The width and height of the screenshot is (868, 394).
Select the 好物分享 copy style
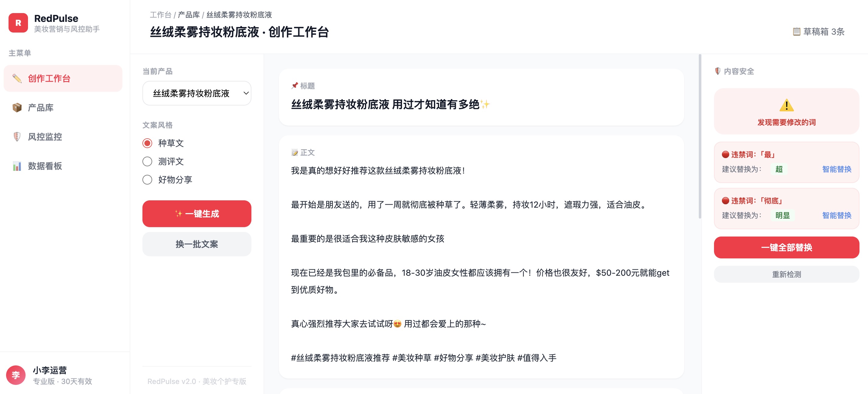coord(147,179)
